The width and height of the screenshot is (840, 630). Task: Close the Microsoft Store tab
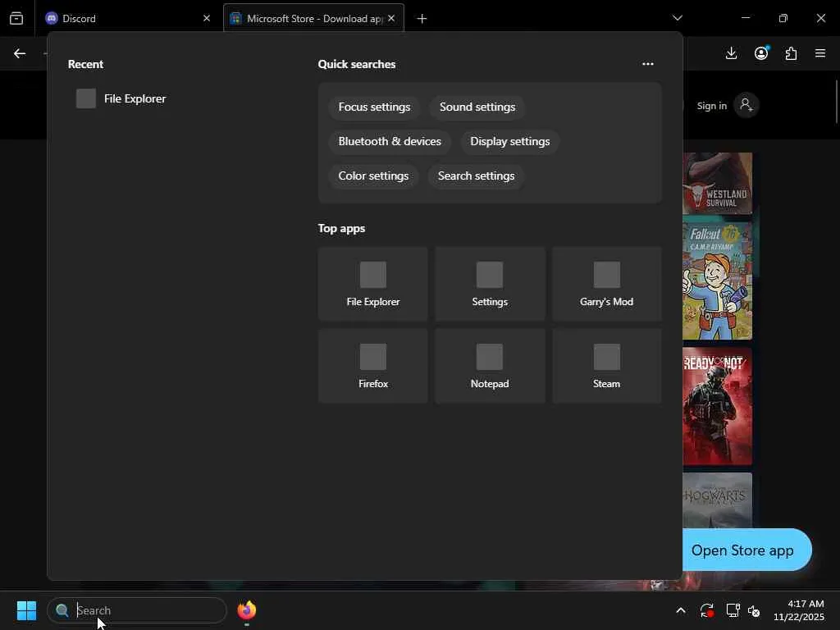click(391, 18)
